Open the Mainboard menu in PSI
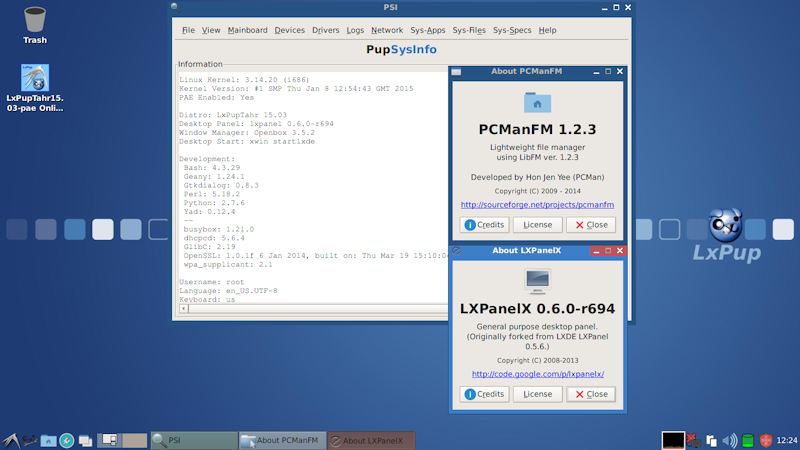This screenshot has width=800, height=450. coord(247,30)
